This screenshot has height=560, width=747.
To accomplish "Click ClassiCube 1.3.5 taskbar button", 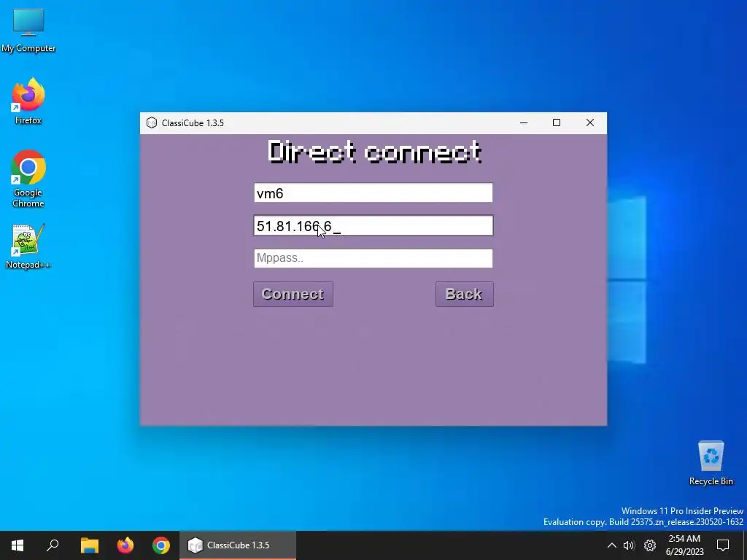I will click(x=238, y=545).
